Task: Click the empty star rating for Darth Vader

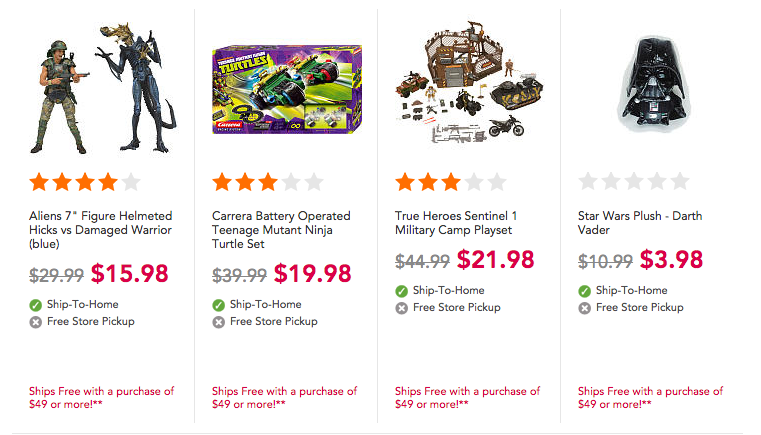Action: pos(634,182)
